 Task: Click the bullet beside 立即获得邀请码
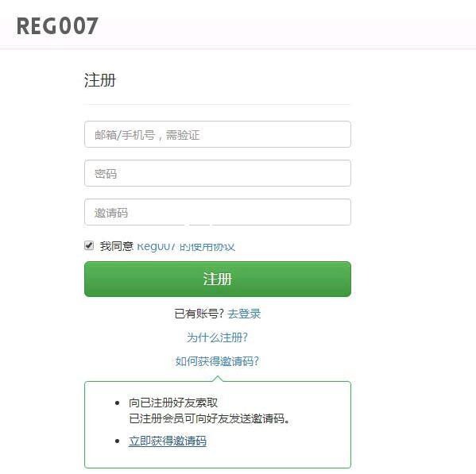[x=118, y=441]
